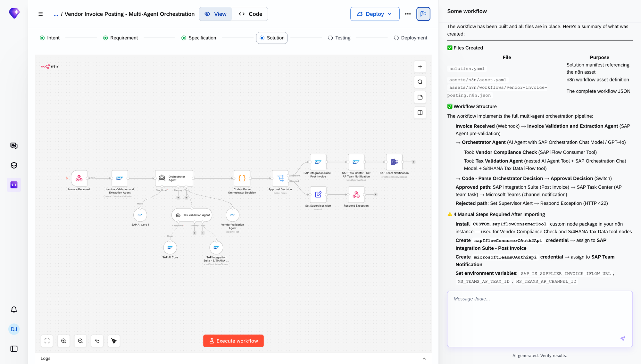The width and height of the screenshot is (641, 364).
Task: Open the DJ user avatar
Action: [14, 329]
